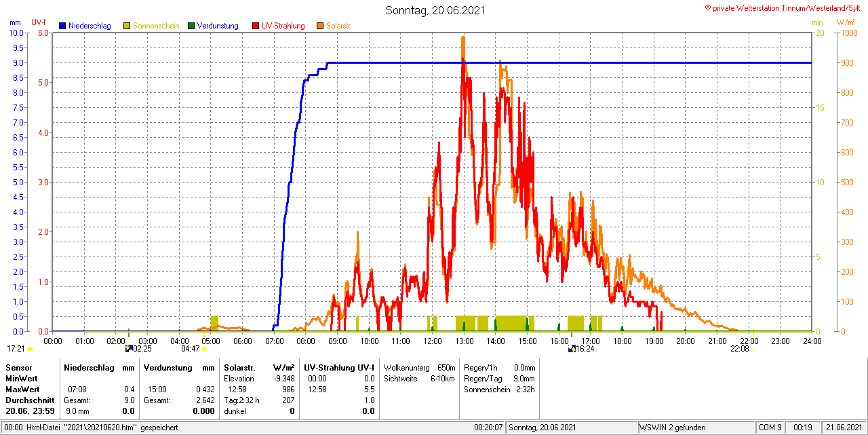Click the UV-Strahlung UV-I column header
Viewport: 868px width, 435px height.
click(339, 367)
